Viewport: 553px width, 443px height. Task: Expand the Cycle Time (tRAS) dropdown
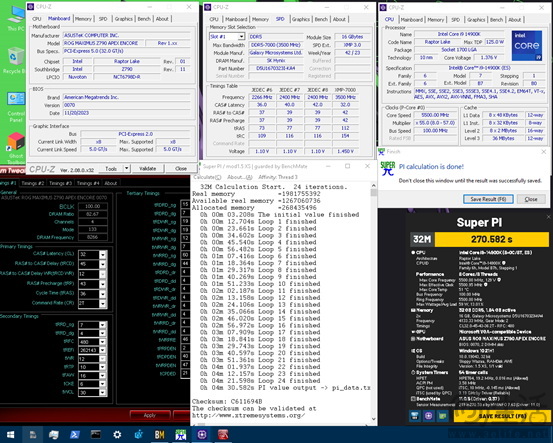coord(102,293)
